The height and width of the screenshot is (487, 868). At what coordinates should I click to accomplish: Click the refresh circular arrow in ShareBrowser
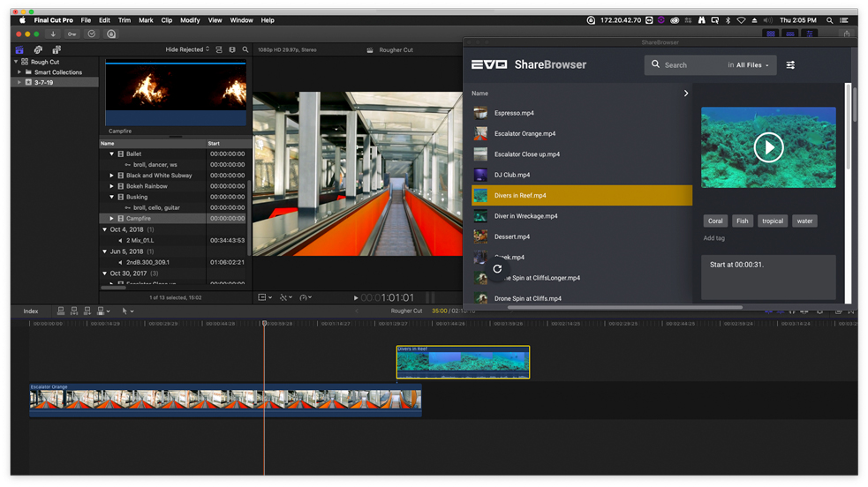pos(497,269)
